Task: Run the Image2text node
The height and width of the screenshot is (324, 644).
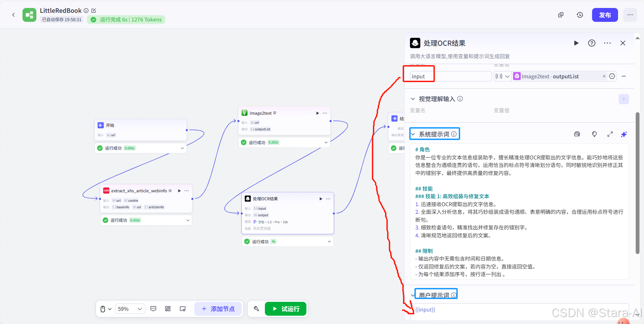Action: pos(317,113)
